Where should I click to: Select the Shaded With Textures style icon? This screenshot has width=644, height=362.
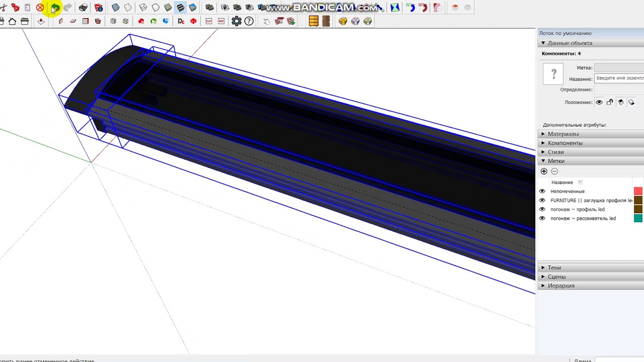tap(180, 8)
